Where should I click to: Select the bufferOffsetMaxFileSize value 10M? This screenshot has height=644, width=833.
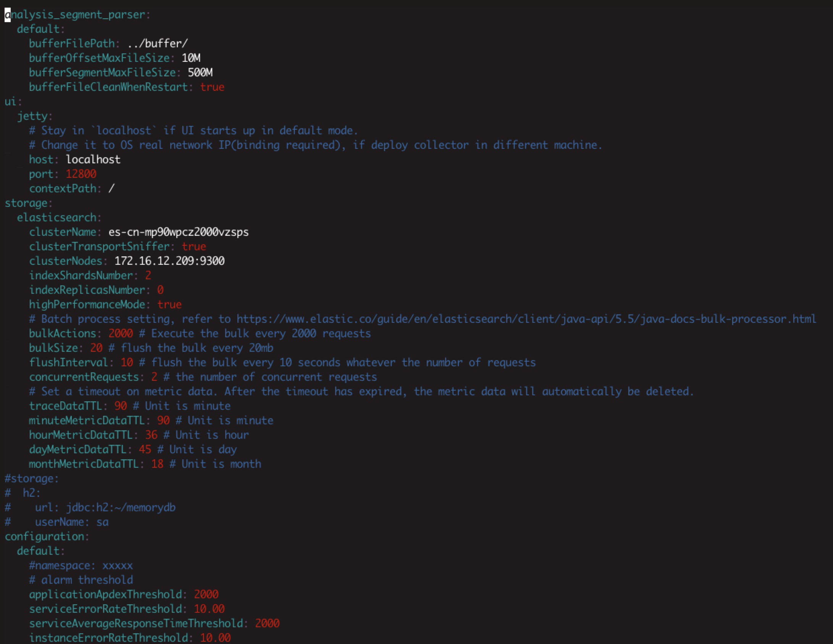point(191,58)
